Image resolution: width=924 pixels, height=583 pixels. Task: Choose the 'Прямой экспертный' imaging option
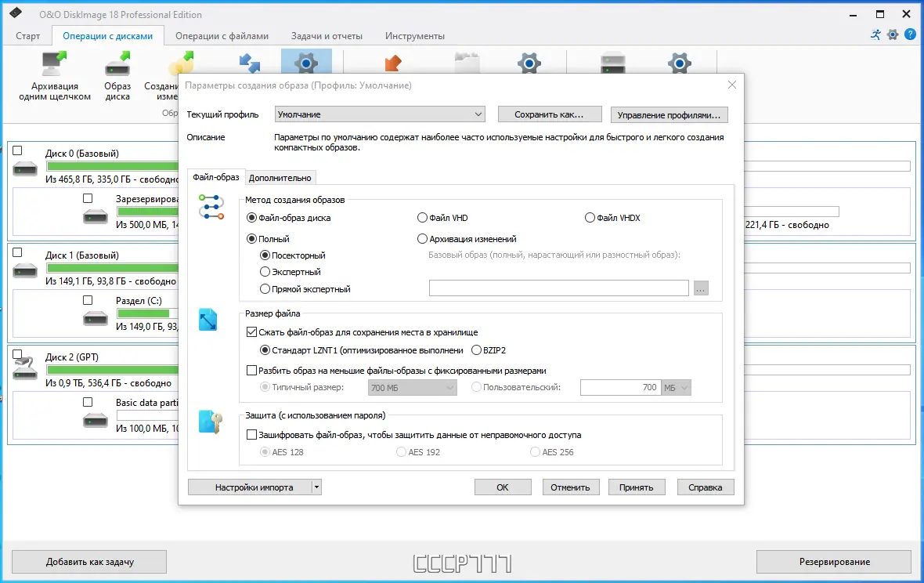tap(265, 289)
